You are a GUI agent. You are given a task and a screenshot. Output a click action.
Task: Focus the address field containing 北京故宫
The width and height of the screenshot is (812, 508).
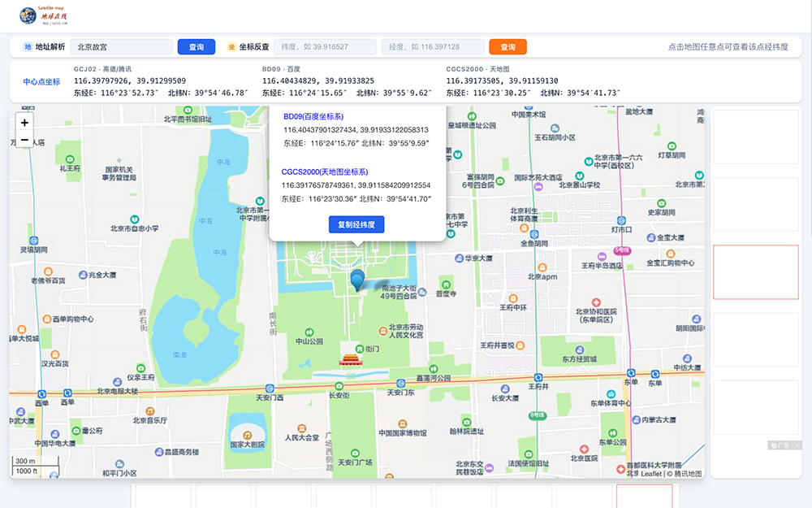pos(122,46)
